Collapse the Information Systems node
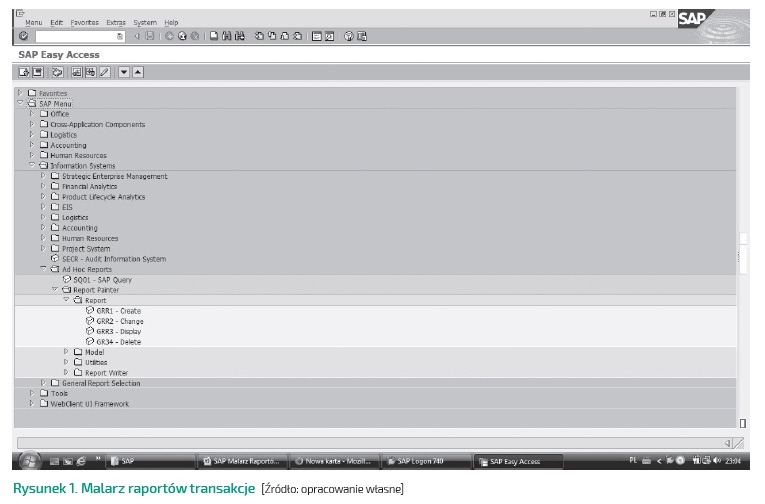 pyautogui.click(x=32, y=165)
